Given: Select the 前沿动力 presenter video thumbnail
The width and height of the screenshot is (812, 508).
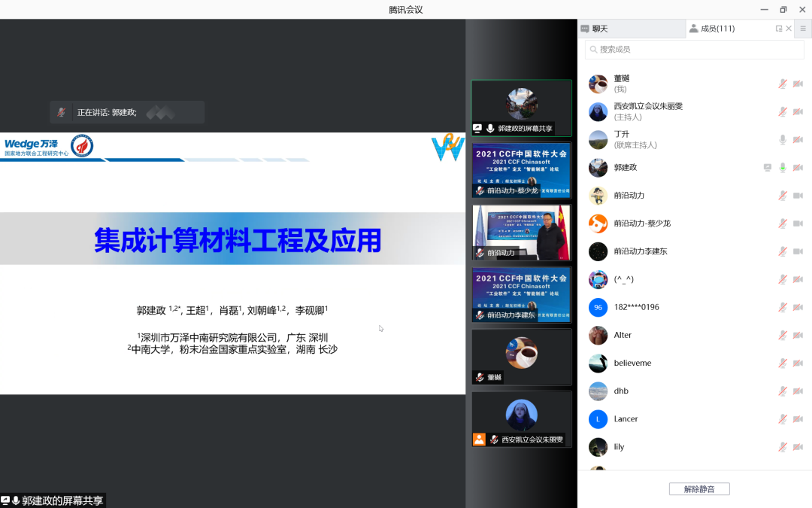Looking at the screenshot, I should tap(521, 233).
